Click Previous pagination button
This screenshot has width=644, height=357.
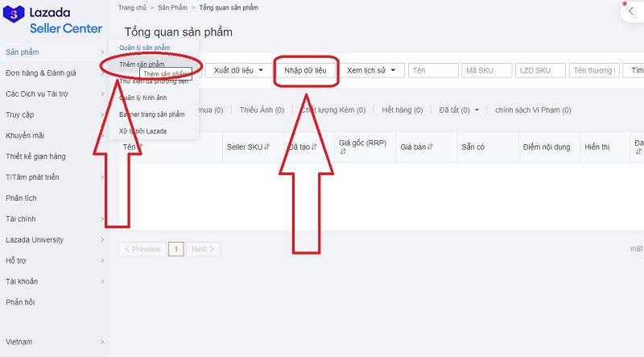pyautogui.click(x=142, y=249)
